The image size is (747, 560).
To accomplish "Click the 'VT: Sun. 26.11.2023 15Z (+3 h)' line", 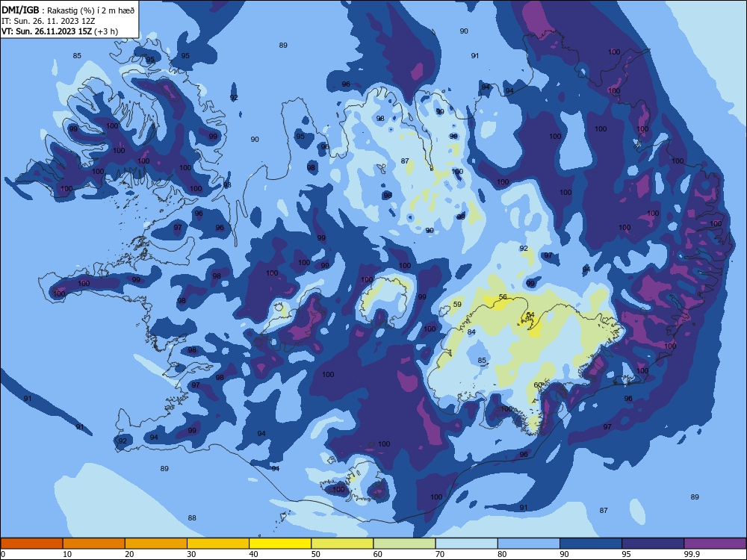I will coord(60,31).
